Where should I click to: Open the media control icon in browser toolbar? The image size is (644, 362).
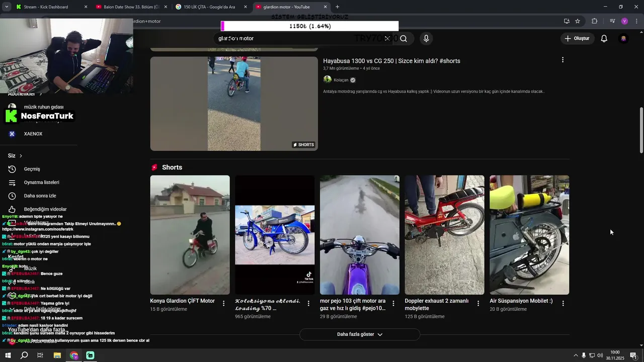point(612,21)
